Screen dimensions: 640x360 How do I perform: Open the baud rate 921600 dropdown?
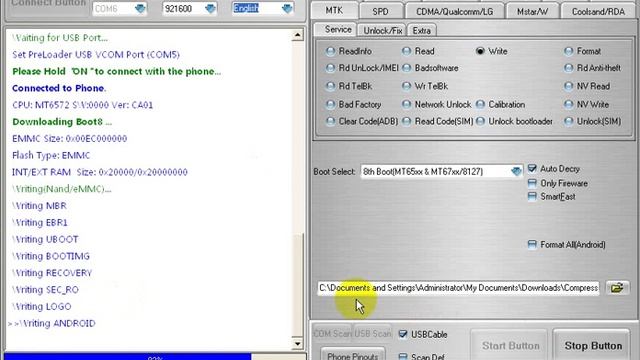tap(210, 9)
